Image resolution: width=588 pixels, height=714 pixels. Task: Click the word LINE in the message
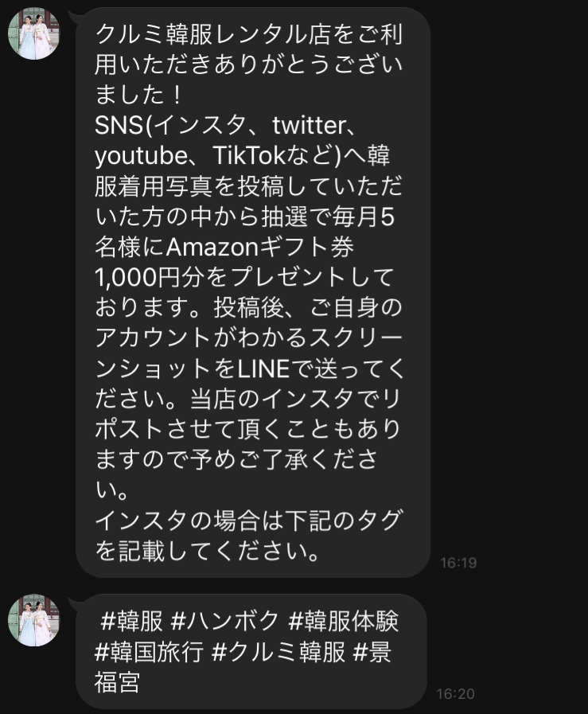coord(264,369)
